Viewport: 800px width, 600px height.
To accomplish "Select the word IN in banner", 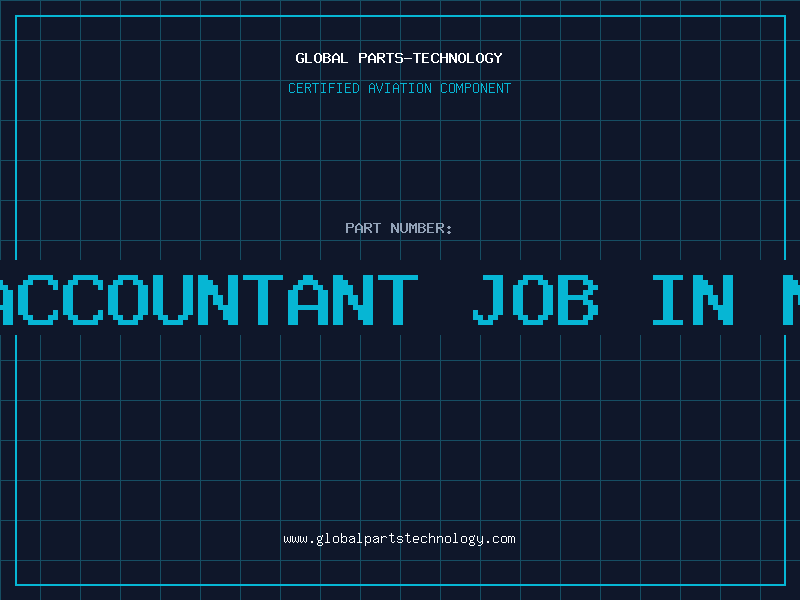I will pos(693,300).
